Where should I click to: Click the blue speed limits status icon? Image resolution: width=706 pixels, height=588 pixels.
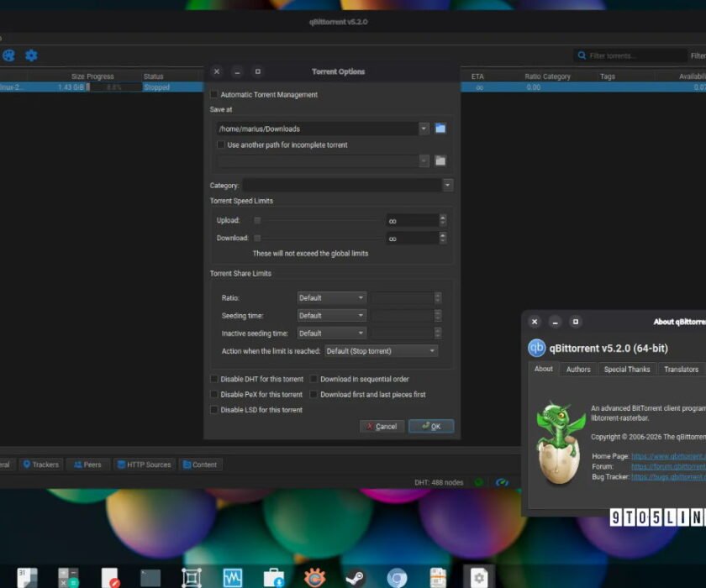pyautogui.click(x=502, y=482)
